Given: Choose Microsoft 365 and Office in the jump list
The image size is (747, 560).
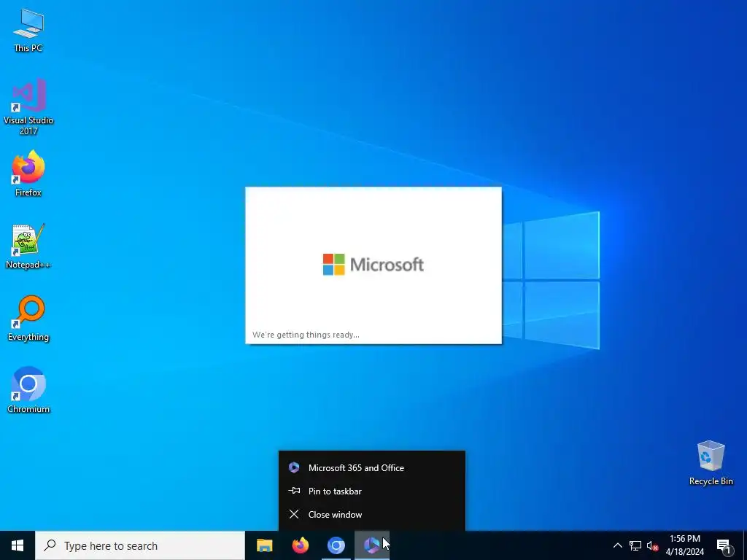Looking at the screenshot, I should (371, 467).
